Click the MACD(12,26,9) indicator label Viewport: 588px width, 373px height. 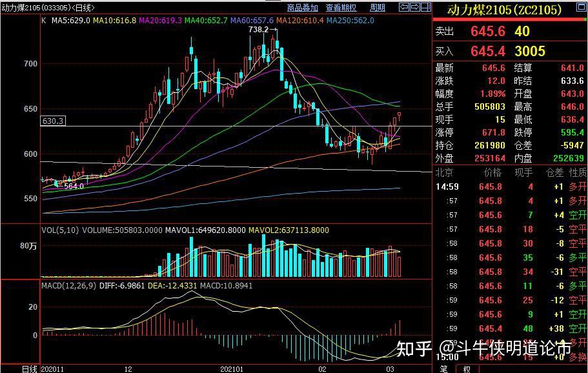click(71, 286)
